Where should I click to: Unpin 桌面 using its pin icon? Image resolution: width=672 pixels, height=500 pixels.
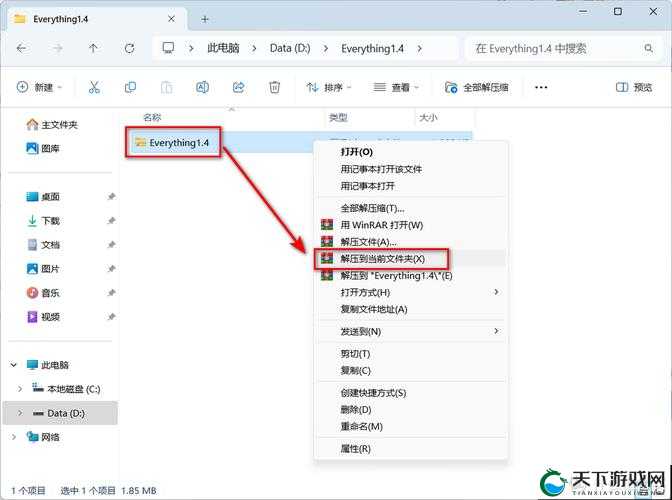point(111,197)
